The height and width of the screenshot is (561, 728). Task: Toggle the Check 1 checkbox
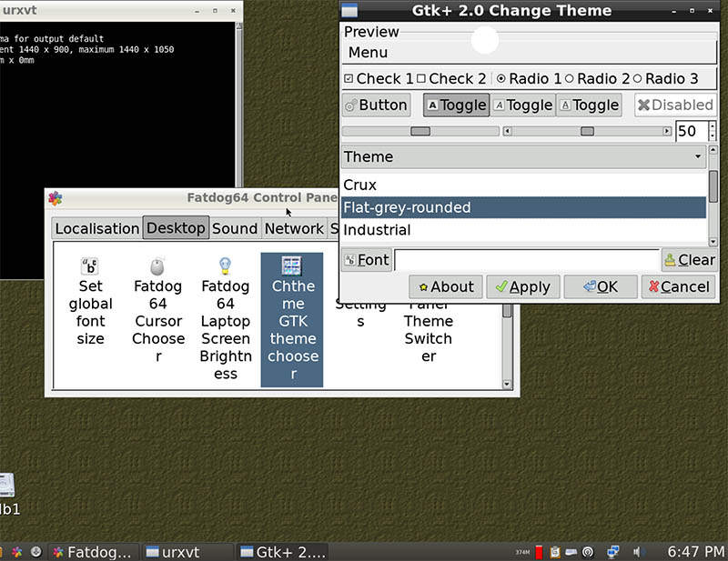(x=349, y=78)
